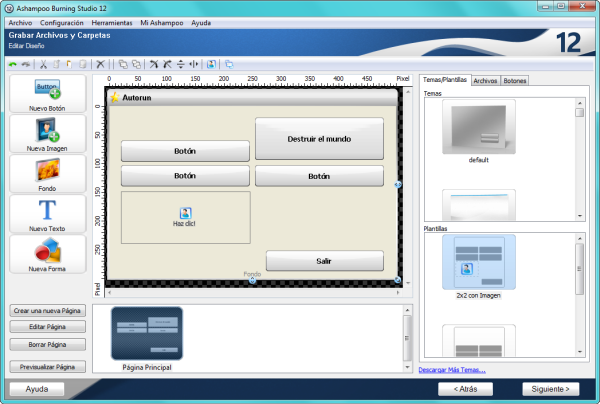Open the Herramientas menu
Viewport: 600px width, 404px height.
(x=112, y=23)
